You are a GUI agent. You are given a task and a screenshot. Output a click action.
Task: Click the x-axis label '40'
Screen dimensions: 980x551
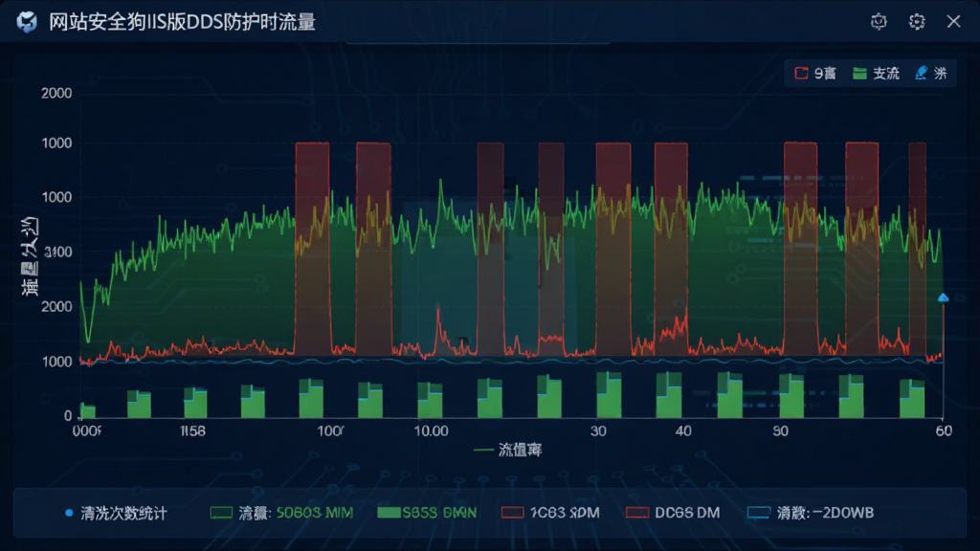click(x=683, y=431)
